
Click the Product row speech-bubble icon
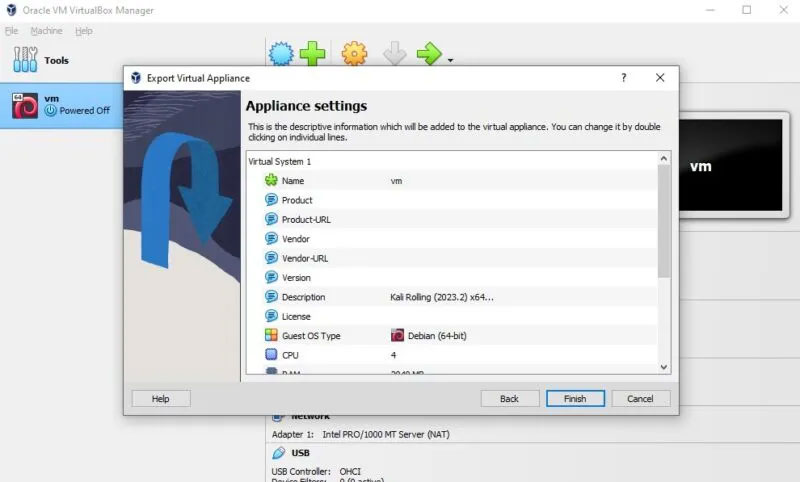coord(271,199)
